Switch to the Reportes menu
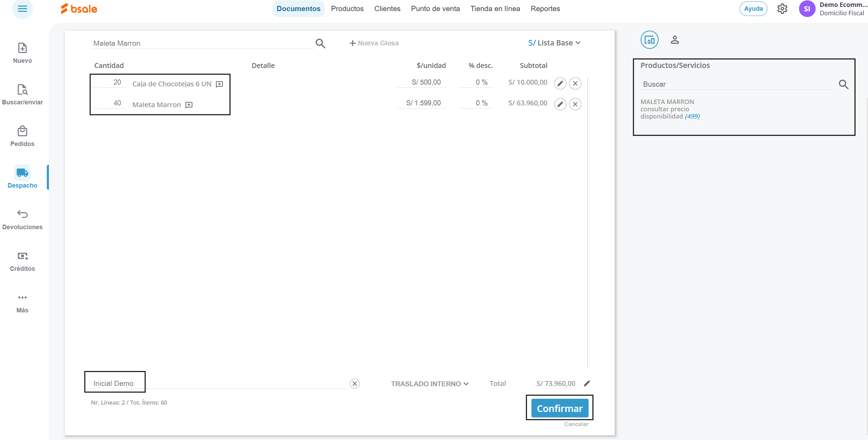Screen dimensions: 868x440 (x=545, y=9)
